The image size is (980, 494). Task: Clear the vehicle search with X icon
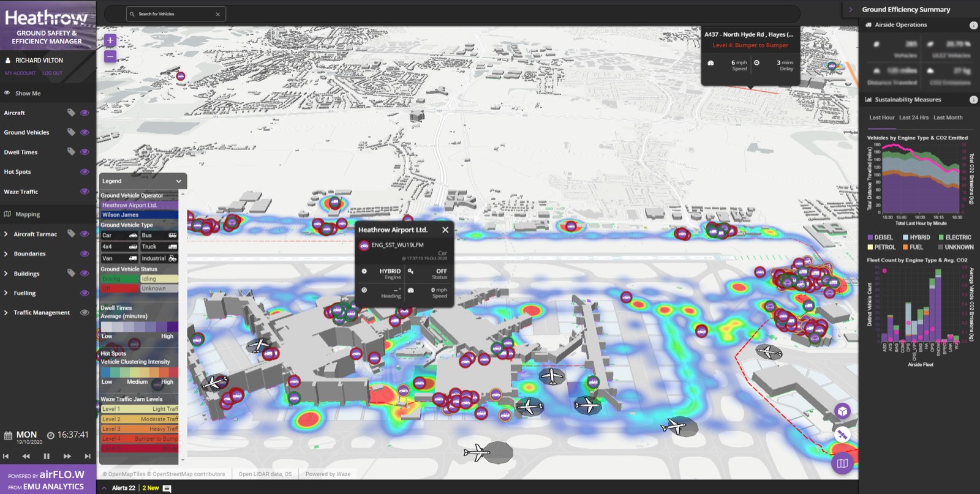(x=217, y=14)
